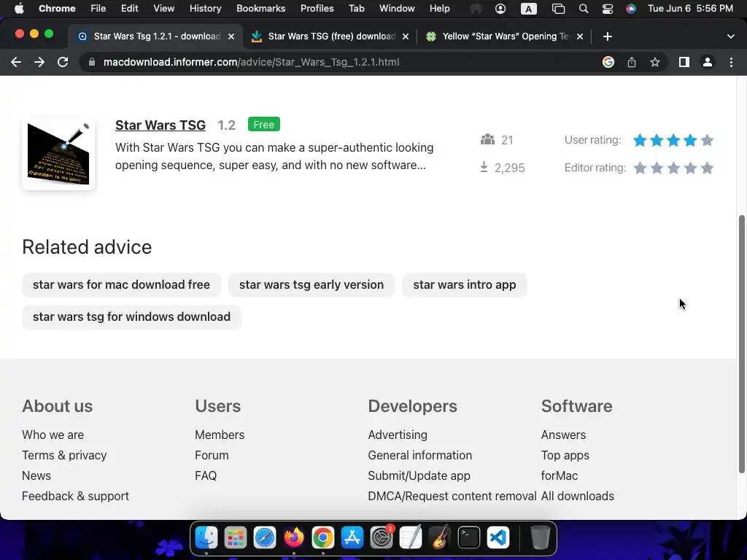Open Feedback & support link
The width and height of the screenshot is (747, 560).
pyautogui.click(x=75, y=496)
